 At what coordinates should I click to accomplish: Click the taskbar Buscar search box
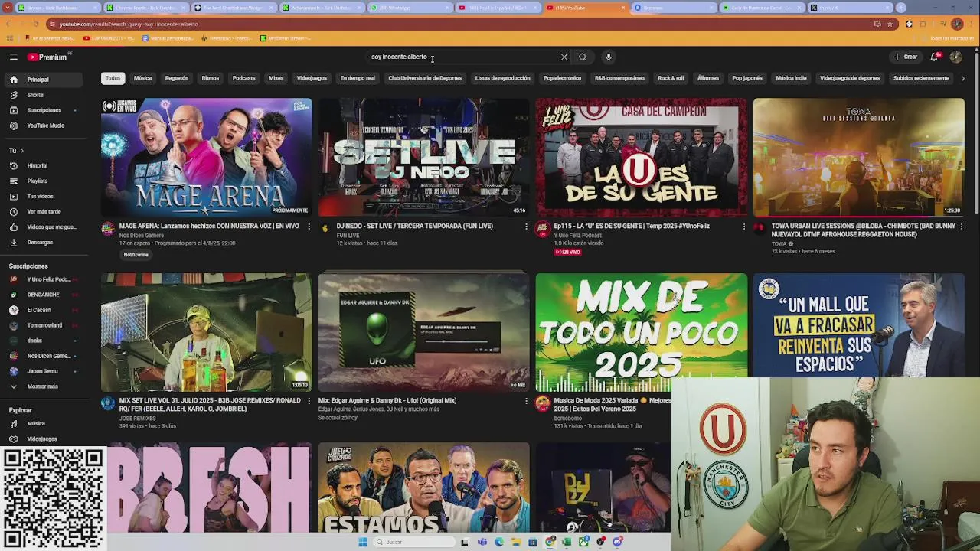[413, 542]
